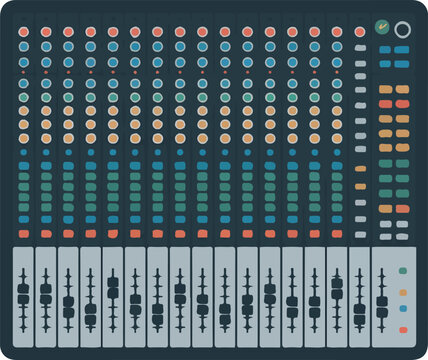Click the tiny red LED dot on the twelfth channel
Viewport: 428px width, 360px height.
click(x=270, y=72)
